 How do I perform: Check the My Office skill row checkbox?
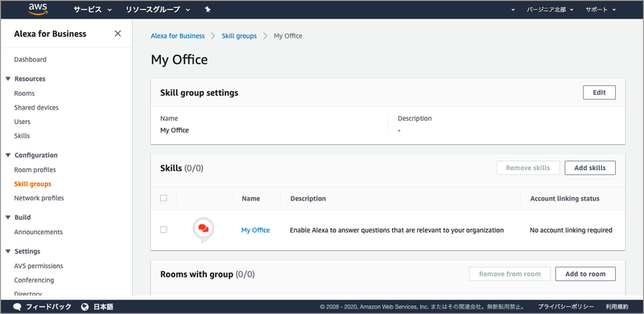tap(163, 229)
